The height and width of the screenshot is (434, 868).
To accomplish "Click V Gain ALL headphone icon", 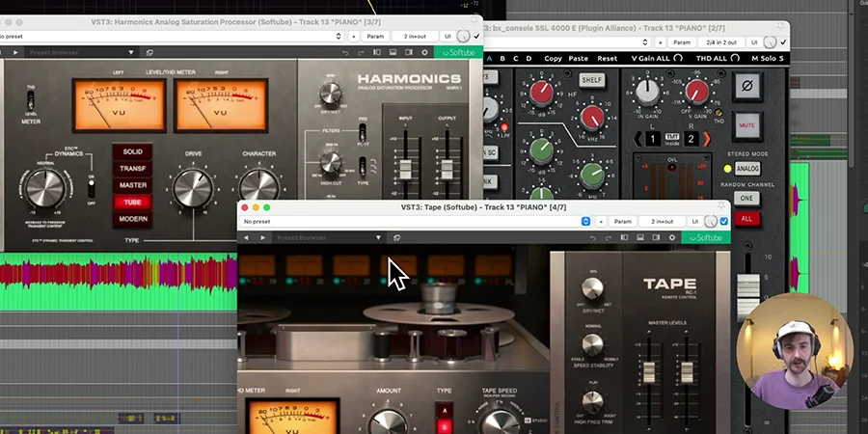I will 678,58.
